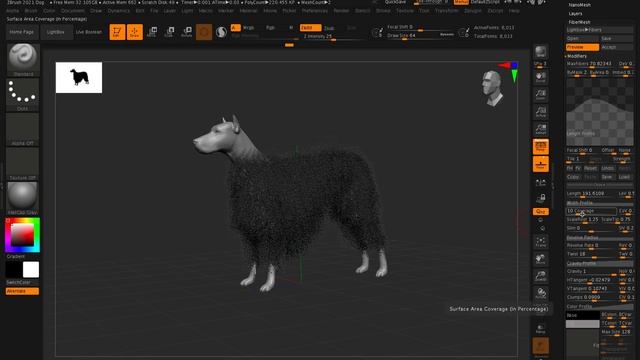640x360 pixels.
Task: Open Lightbox Fibers presets
Action: (599, 30)
